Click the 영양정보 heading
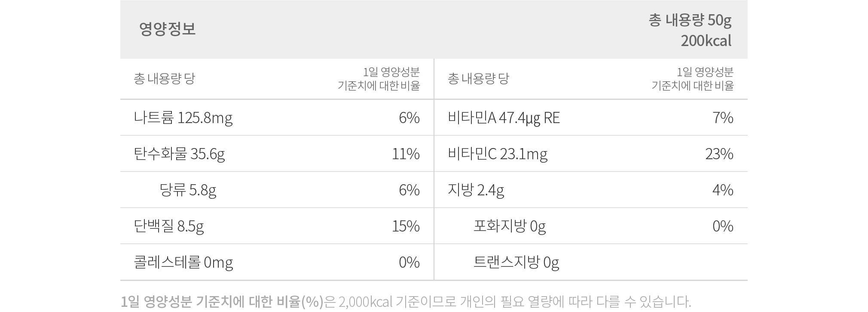The image size is (868, 312). point(167,29)
